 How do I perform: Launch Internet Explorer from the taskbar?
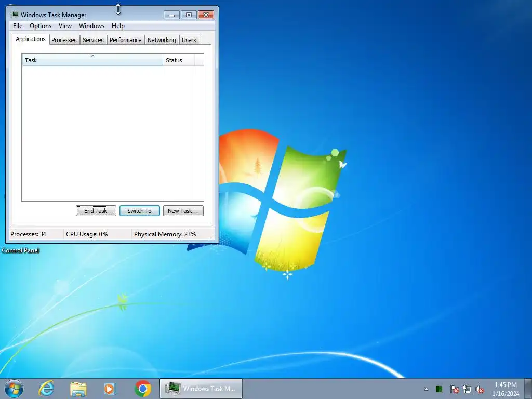click(x=46, y=389)
